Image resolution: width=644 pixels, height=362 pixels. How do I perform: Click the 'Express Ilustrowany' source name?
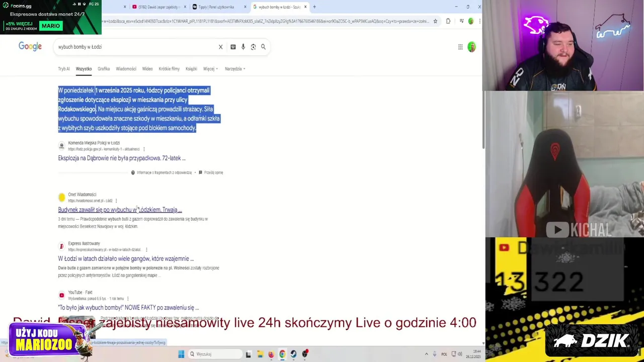tap(84, 243)
